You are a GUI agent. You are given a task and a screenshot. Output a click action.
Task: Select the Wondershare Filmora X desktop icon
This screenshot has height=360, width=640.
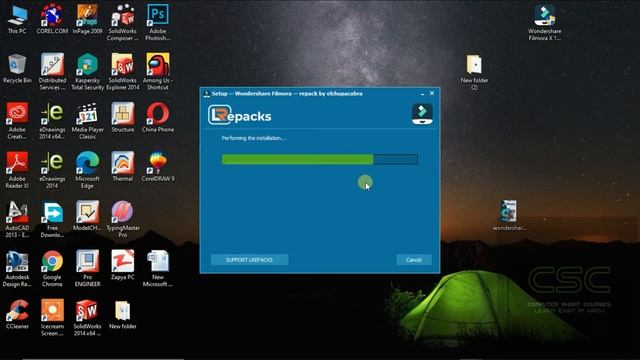tap(544, 22)
